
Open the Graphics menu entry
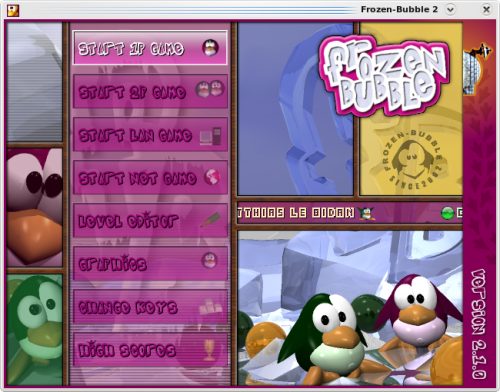pos(150,263)
